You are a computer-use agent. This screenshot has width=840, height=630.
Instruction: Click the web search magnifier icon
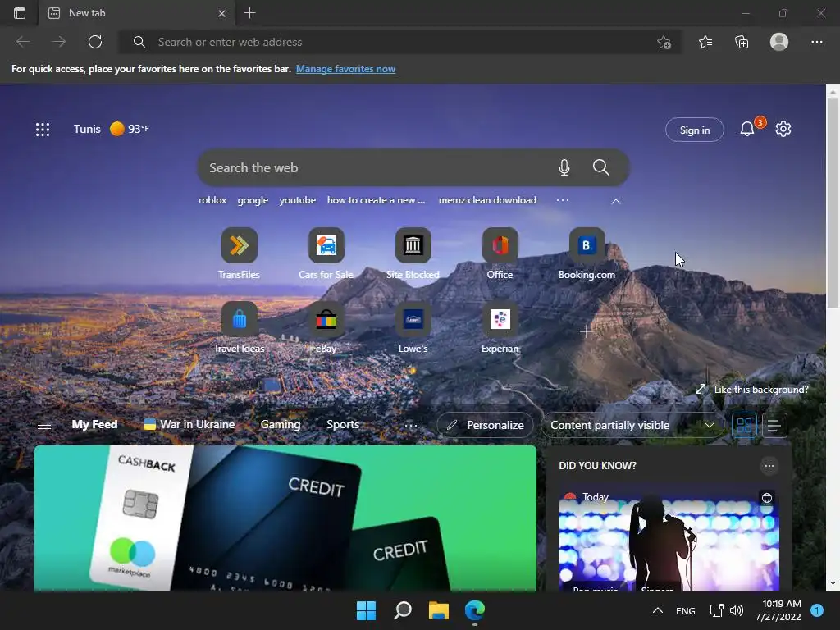[601, 167]
